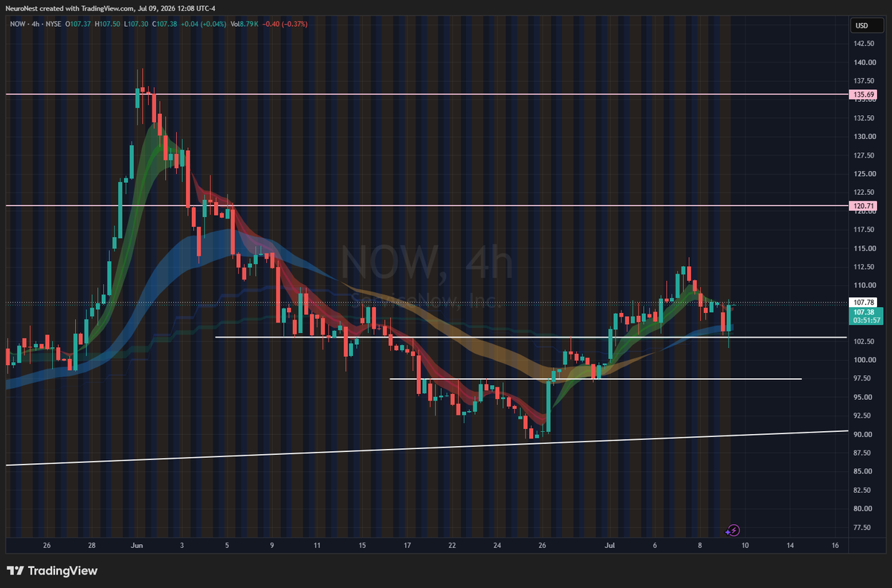Click the 115.00 price axis label
This screenshot has width=892, height=588.
coord(862,248)
